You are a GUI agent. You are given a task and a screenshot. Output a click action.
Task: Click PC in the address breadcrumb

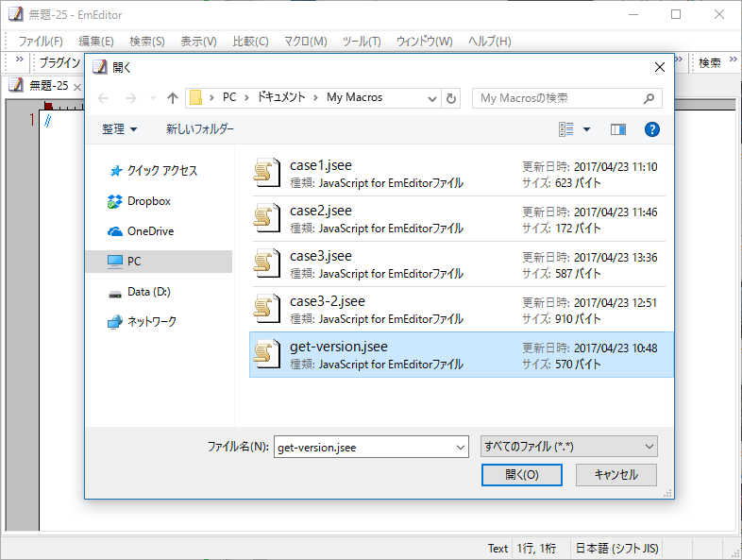tap(229, 97)
